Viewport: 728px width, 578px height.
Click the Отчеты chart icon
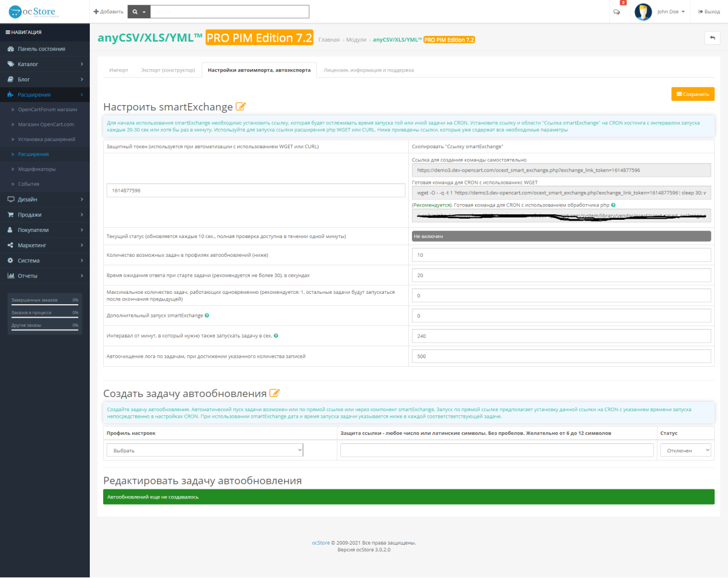[x=11, y=276]
